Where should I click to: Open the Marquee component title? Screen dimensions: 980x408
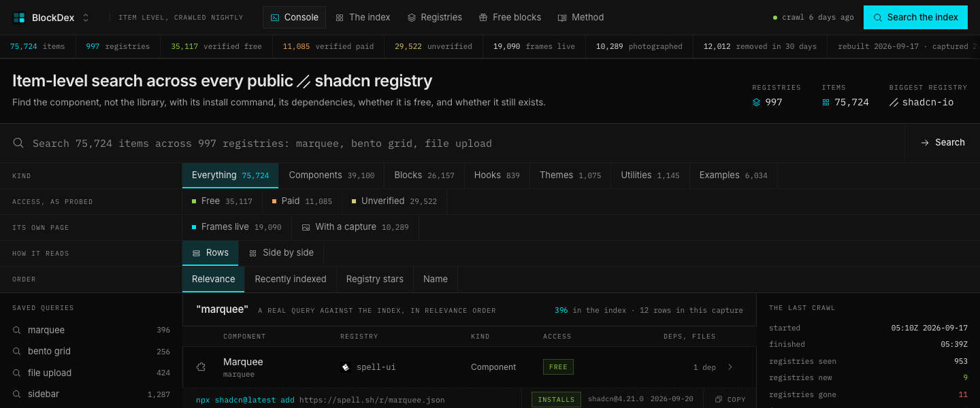(243, 362)
